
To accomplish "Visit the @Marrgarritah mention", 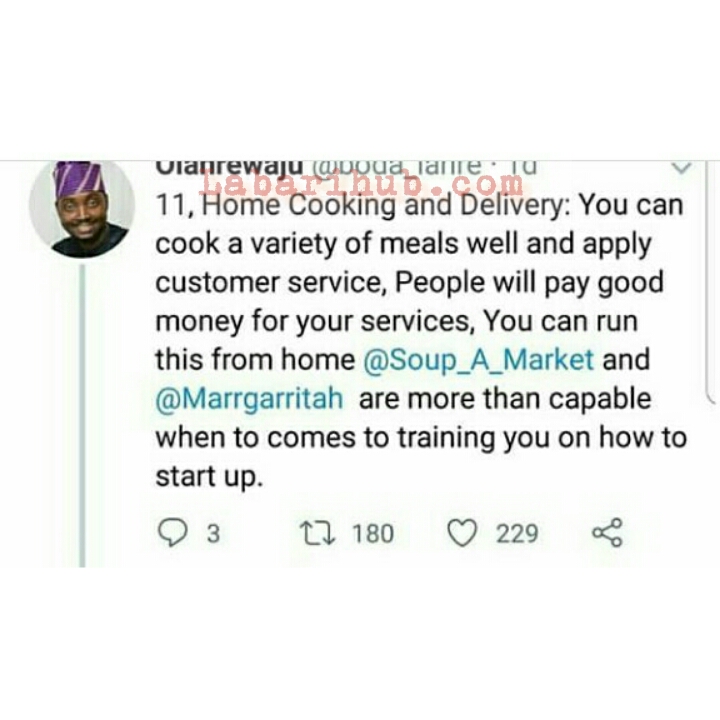I will coord(249,398).
